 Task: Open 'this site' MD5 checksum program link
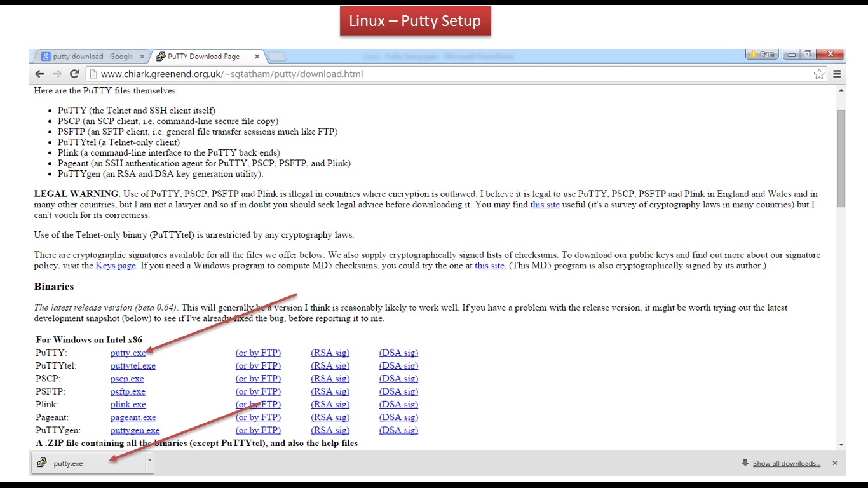[x=489, y=266]
